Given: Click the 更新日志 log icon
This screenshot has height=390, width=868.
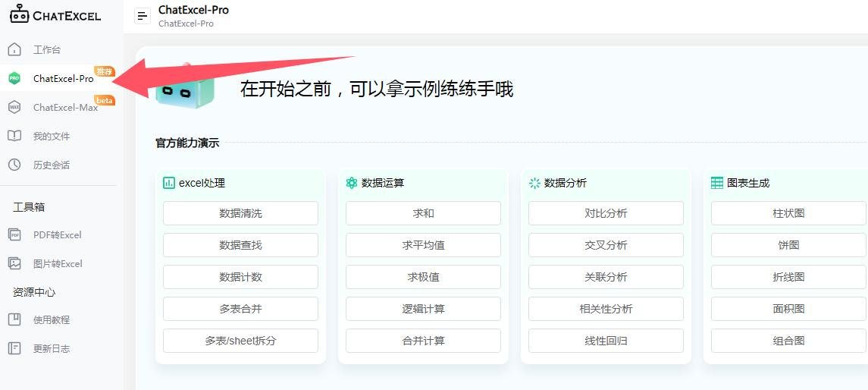Looking at the screenshot, I should (x=14, y=348).
